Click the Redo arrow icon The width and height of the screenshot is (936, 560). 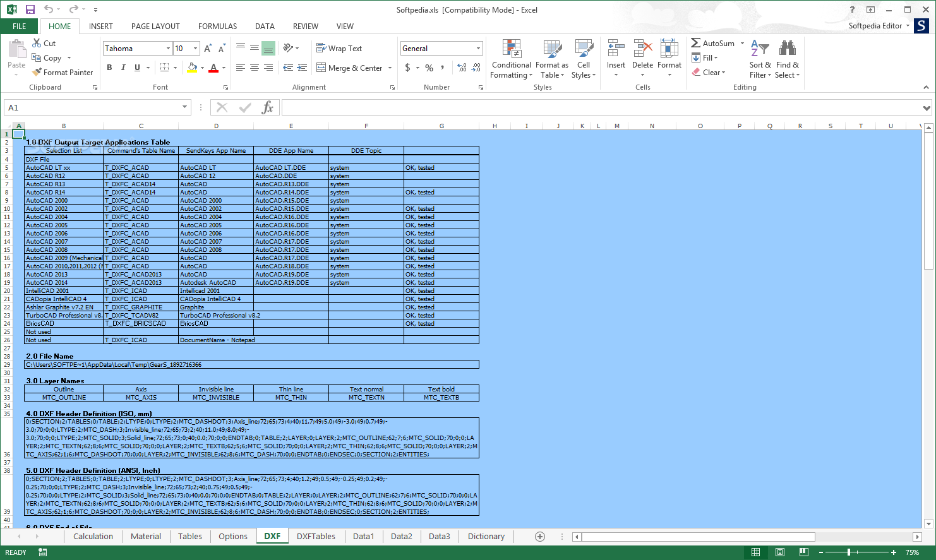[x=73, y=9]
